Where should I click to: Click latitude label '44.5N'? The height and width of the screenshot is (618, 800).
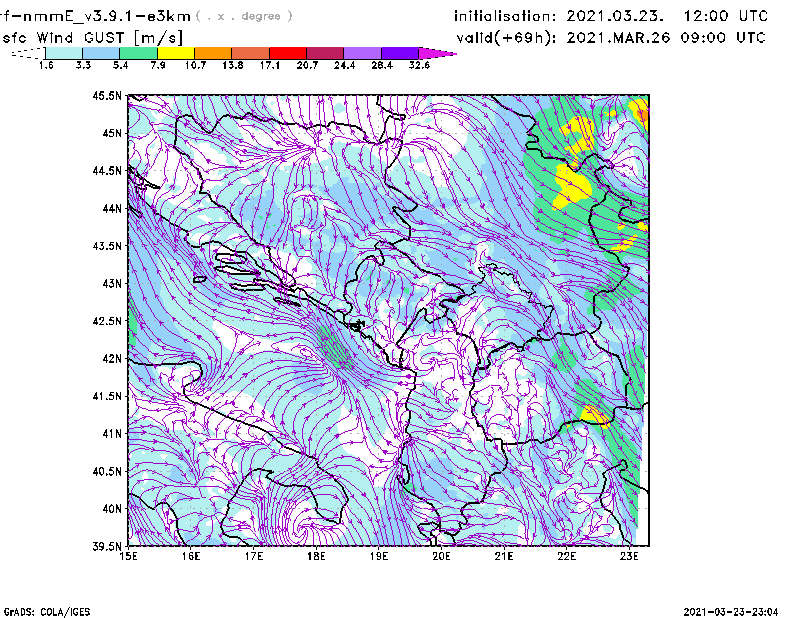107,170
